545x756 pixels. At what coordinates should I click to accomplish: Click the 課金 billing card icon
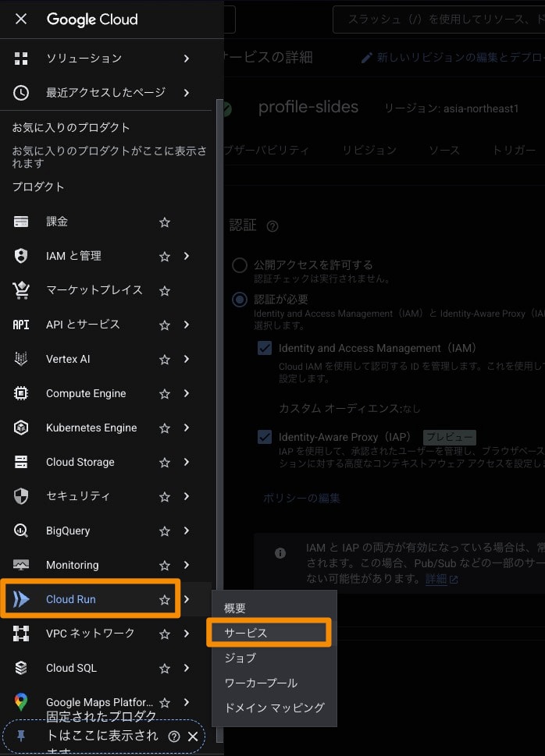(21, 222)
